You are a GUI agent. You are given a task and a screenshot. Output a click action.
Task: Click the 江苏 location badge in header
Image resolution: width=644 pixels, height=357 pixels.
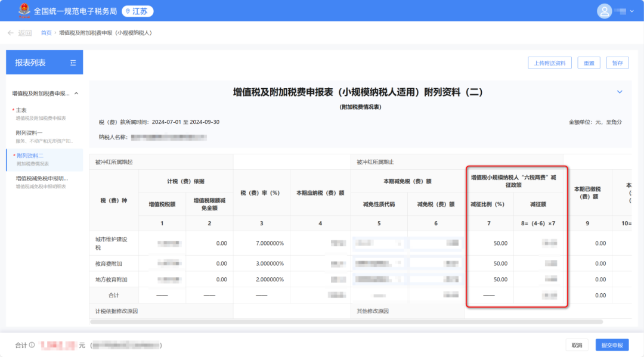(137, 10)
